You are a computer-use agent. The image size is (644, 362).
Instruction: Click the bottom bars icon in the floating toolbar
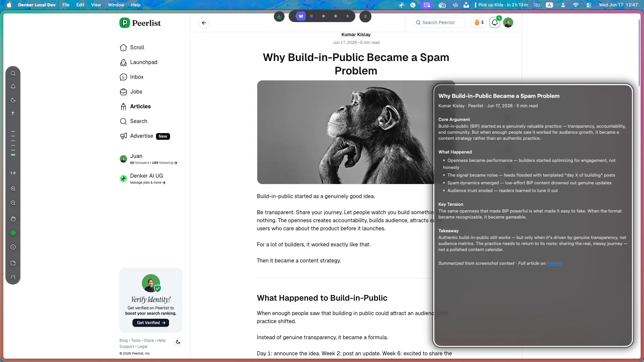tap(13, 277)
